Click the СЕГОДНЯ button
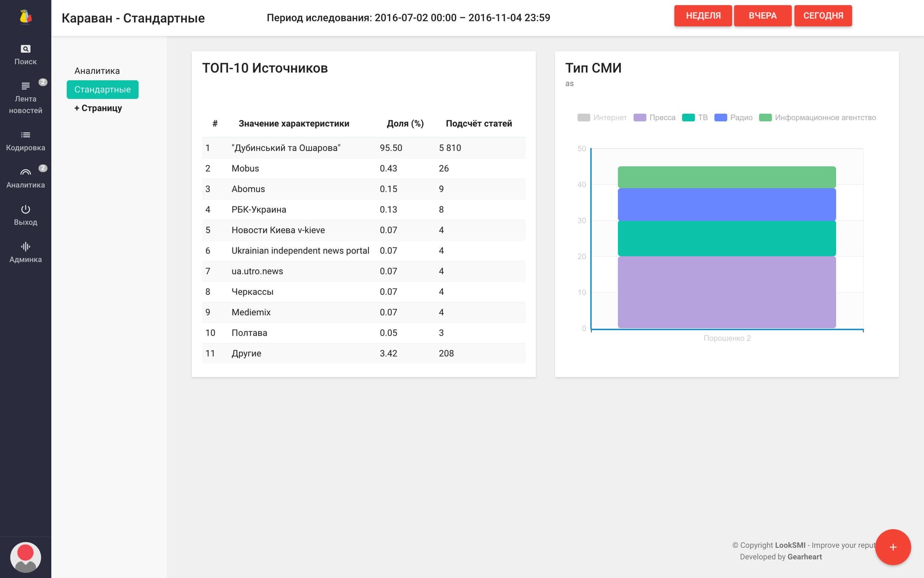The height and width of the screenshot is (578, 924). [823, 15]
